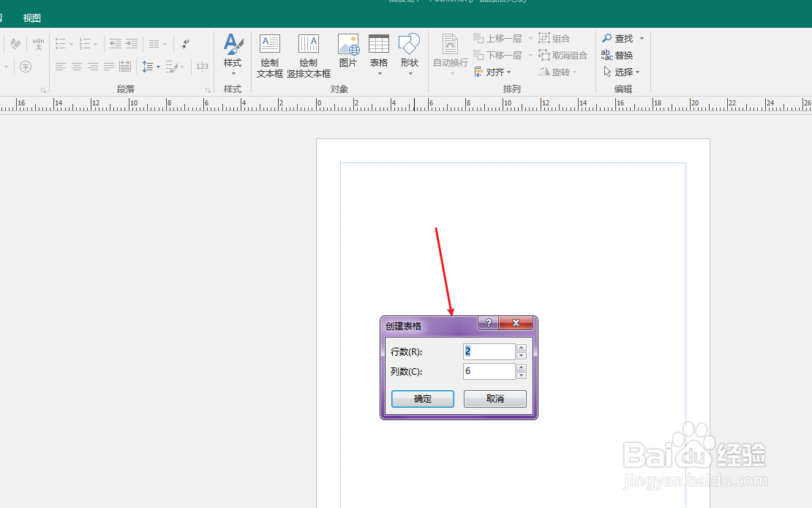Select the 表格 table tool
Viewport: 812px width, 508px height.
(379, 51)
